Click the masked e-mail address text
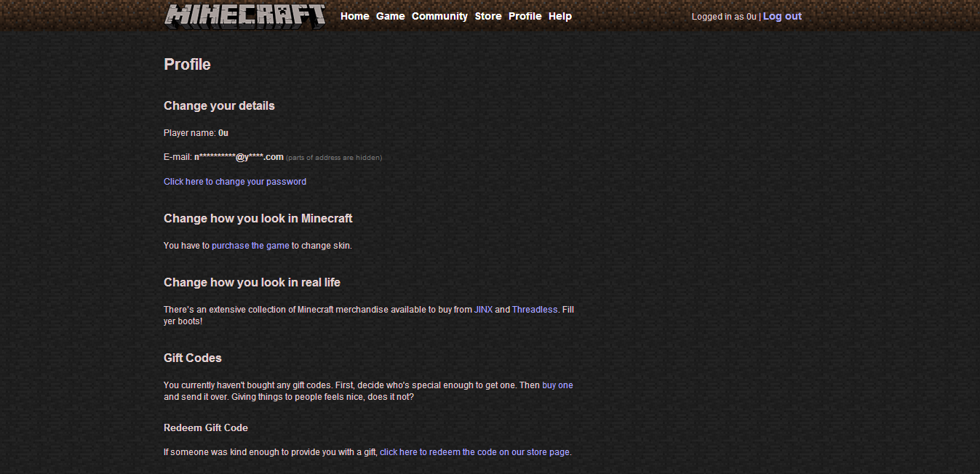 239,157
